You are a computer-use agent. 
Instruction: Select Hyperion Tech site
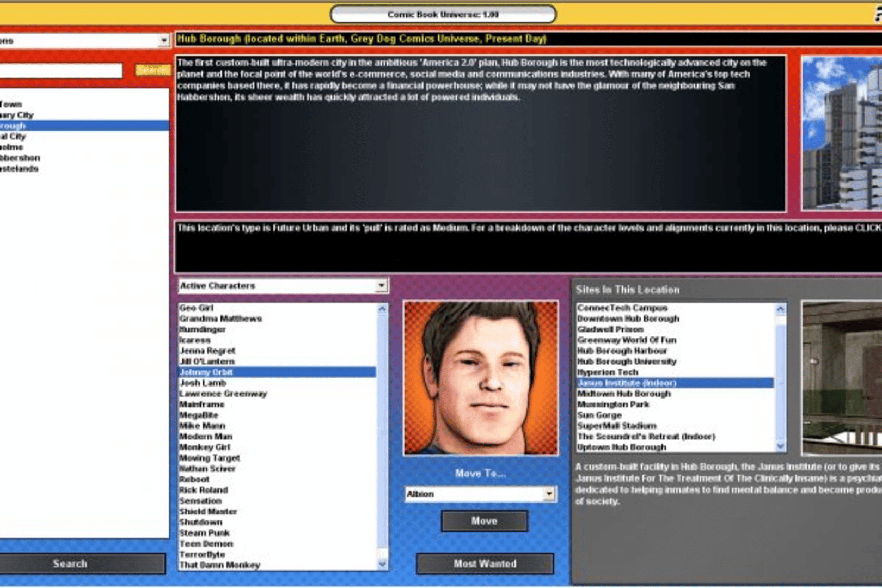608,372
